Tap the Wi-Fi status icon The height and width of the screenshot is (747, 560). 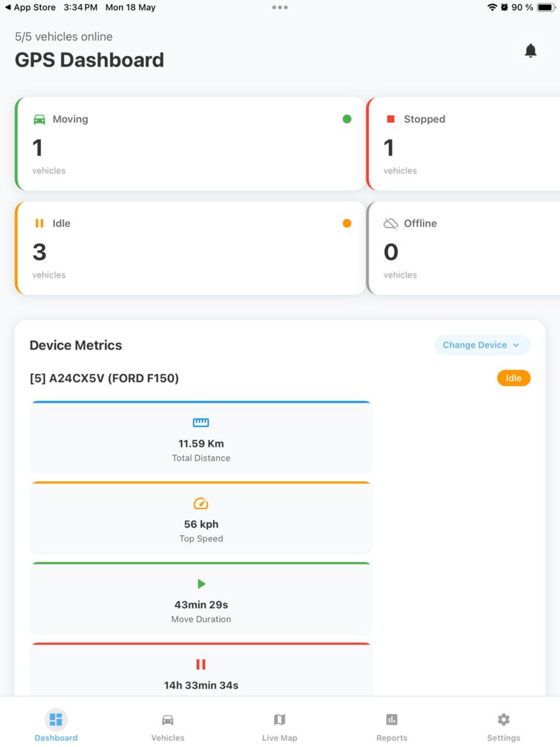point(492,7)
